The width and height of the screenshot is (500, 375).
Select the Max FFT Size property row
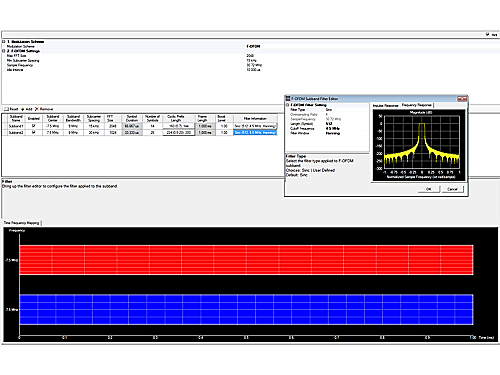click(250, 56)
